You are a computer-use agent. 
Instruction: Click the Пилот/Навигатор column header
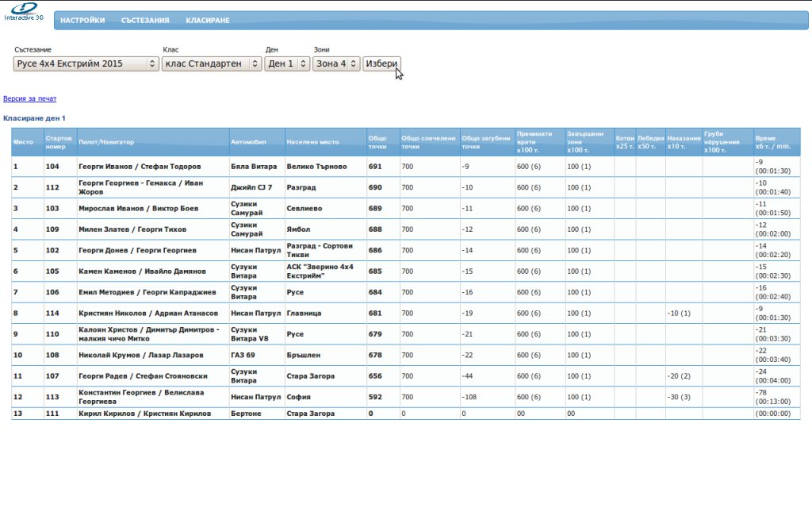click(106, 142)
